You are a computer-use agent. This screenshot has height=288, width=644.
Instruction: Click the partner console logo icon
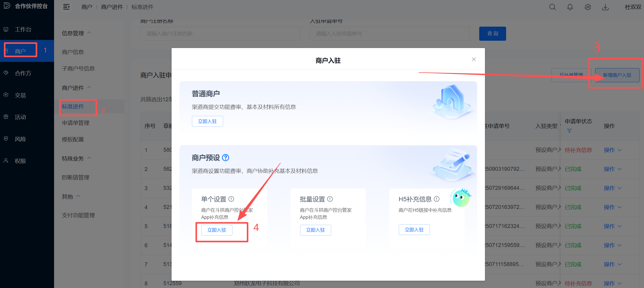click(x=7, y=6)
